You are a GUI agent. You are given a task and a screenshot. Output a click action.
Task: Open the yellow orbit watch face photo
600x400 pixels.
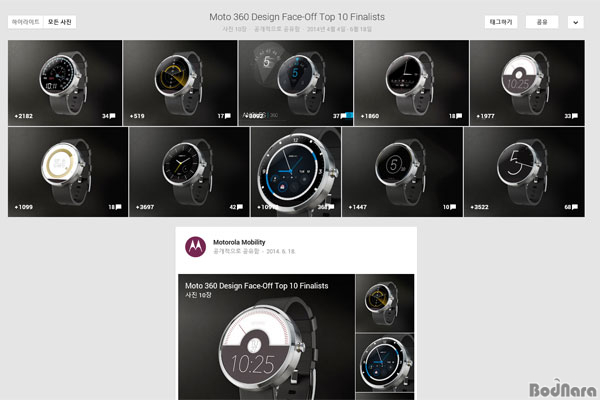[x=180, y=83]
